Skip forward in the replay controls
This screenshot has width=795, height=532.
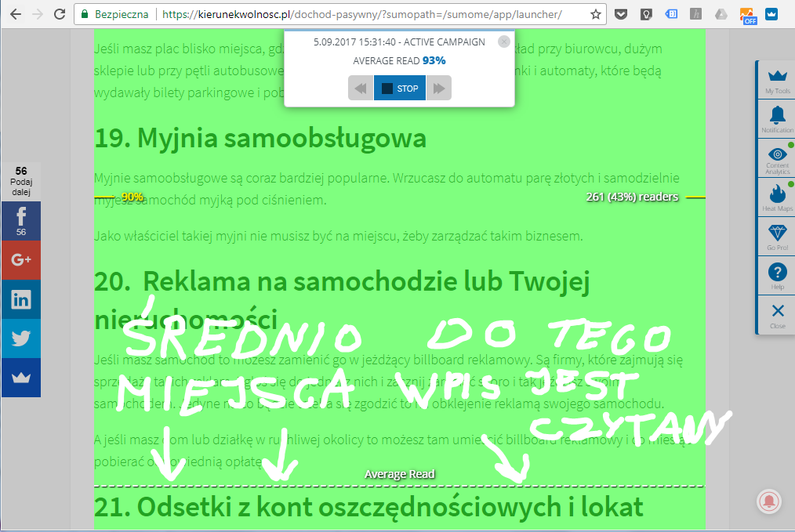438,88
